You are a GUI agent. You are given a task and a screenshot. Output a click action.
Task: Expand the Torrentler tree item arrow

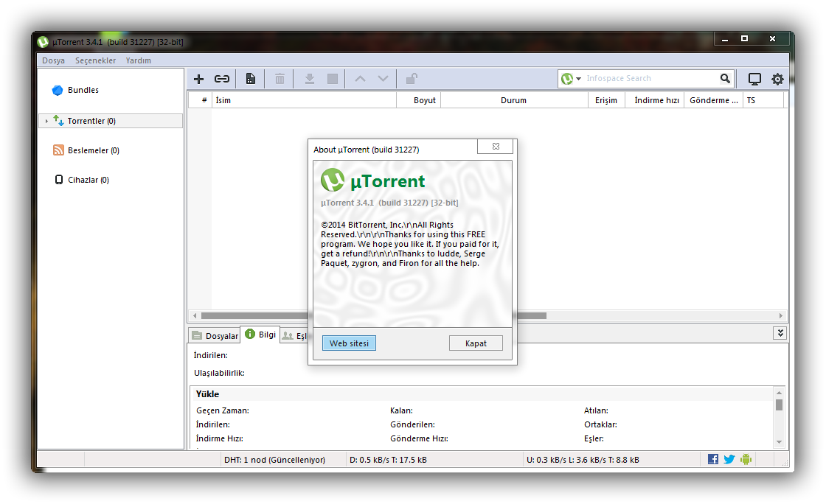46,121
